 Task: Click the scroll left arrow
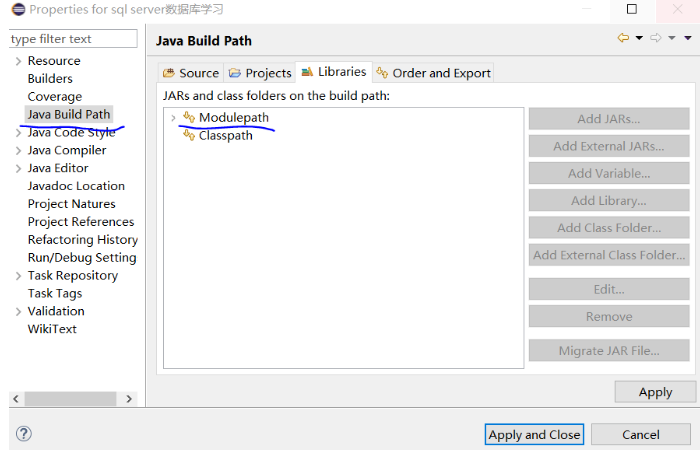click(16, 399)
